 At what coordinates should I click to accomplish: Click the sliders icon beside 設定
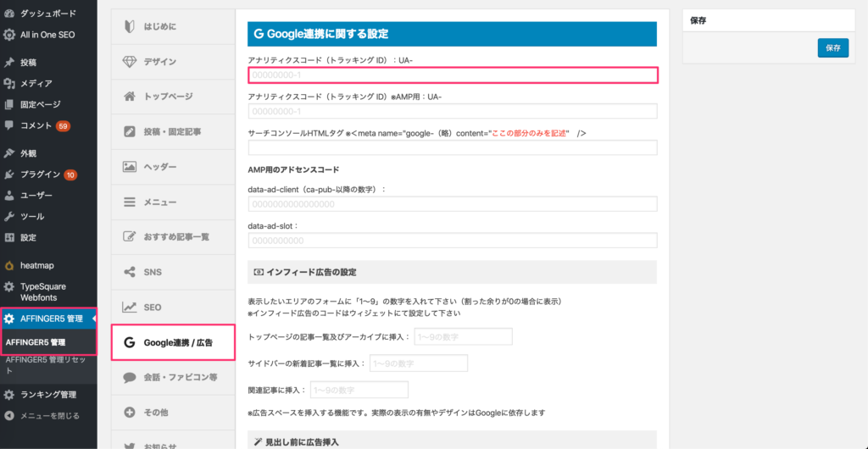tap(8, 238)
